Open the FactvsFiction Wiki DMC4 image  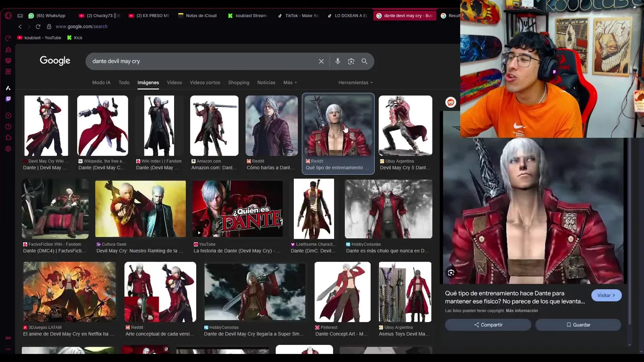(x=55, y=209)
